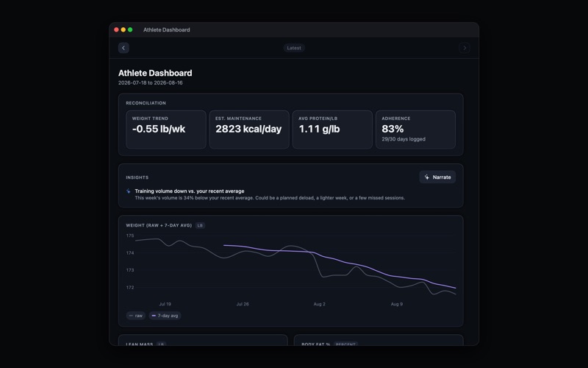588x368 pixels.
Task: Click the 2823 kcal/day value
Action: [248, 129]
